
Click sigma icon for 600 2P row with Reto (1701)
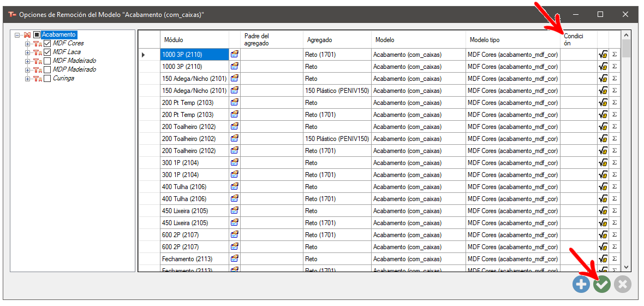pos(615,235)
